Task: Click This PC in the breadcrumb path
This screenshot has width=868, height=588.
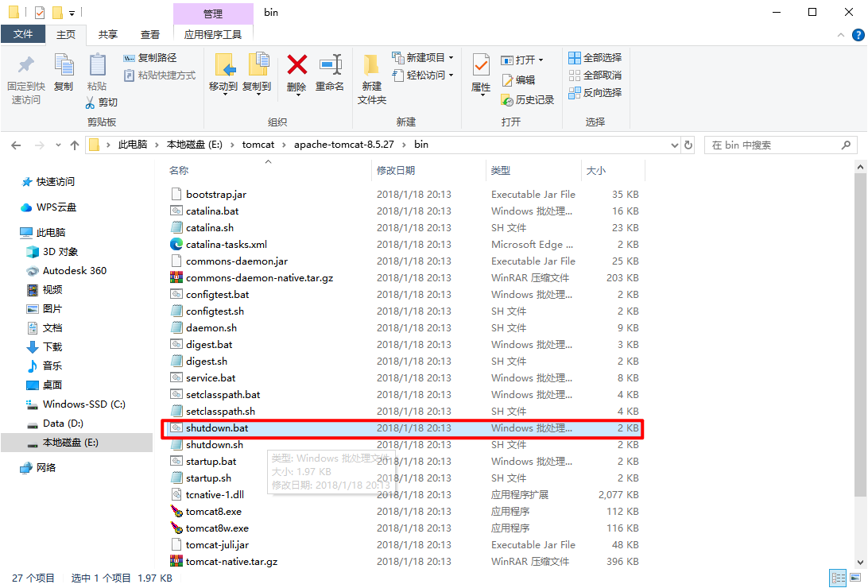Action: [x=132, y=145]
